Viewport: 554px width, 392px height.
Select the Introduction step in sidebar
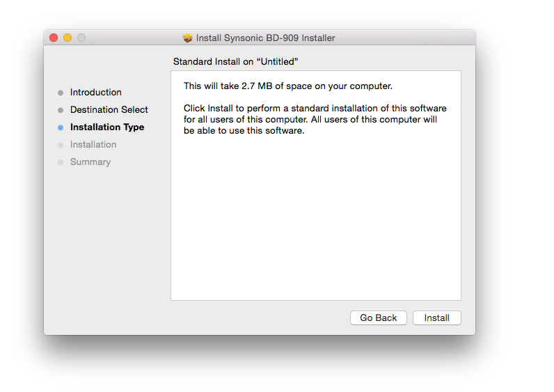coord(95,93)
